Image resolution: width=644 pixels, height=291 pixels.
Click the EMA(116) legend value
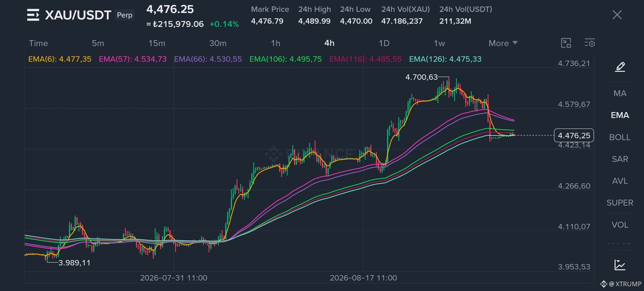(x=365, y=59)
